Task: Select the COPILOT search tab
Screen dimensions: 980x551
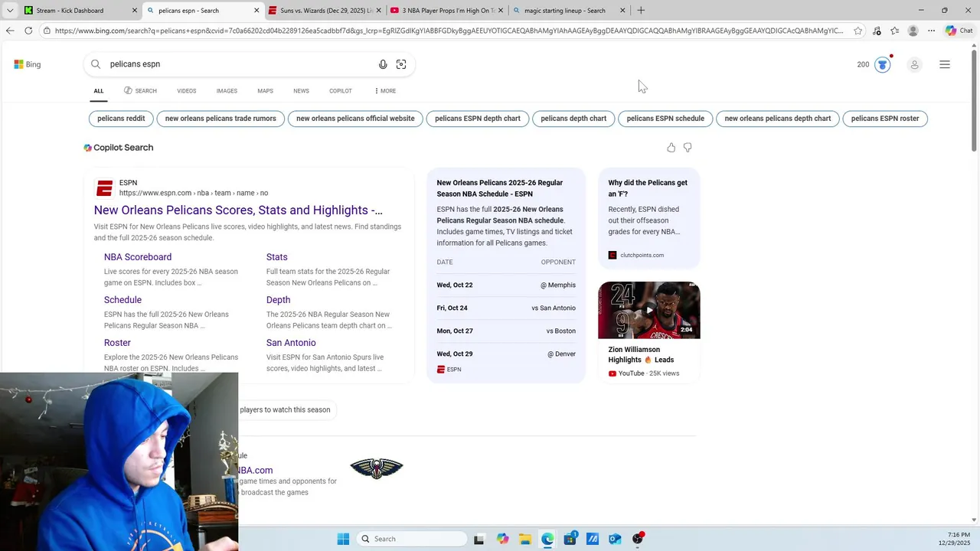Action: tap(341, 91)
